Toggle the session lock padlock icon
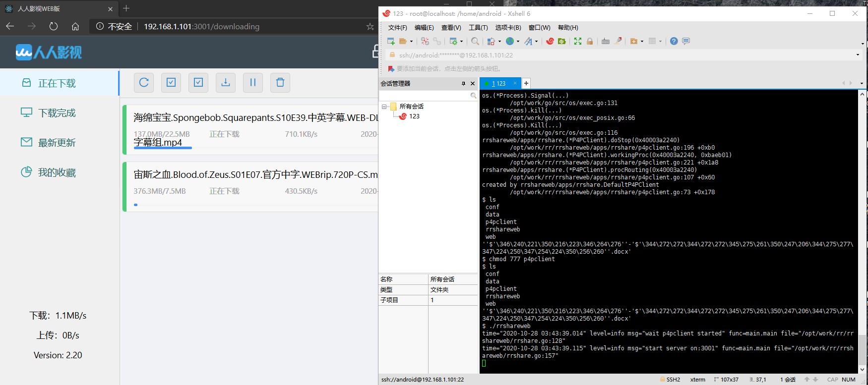868x385 pixels. (590, 41)
